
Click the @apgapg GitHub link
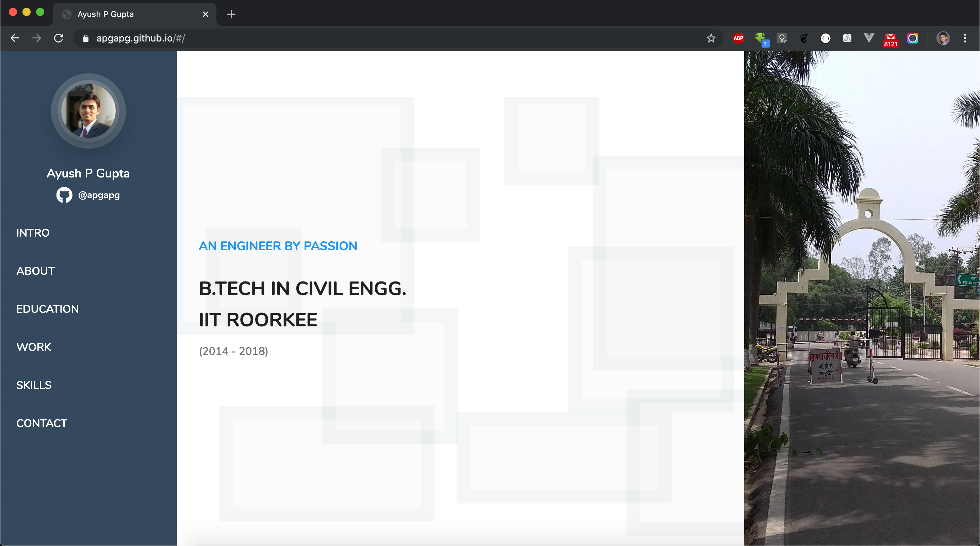[x=99, y=195]
